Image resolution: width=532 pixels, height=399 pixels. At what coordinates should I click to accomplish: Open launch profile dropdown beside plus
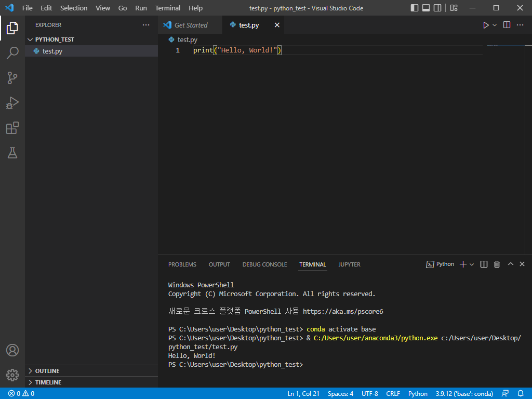tap(472, 264)
